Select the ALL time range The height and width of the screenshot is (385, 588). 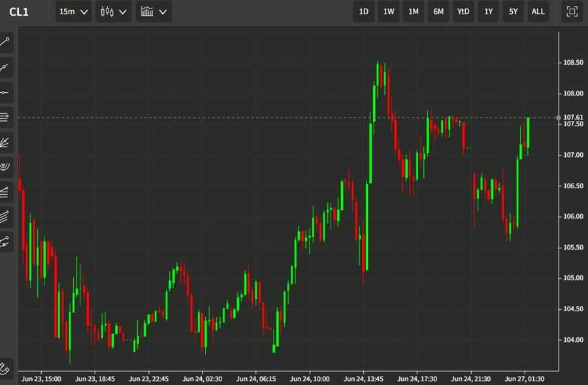click(538, 12)
